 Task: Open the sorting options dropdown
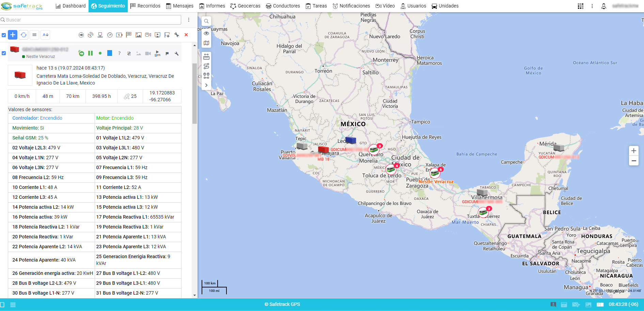[x=45, y=35]
